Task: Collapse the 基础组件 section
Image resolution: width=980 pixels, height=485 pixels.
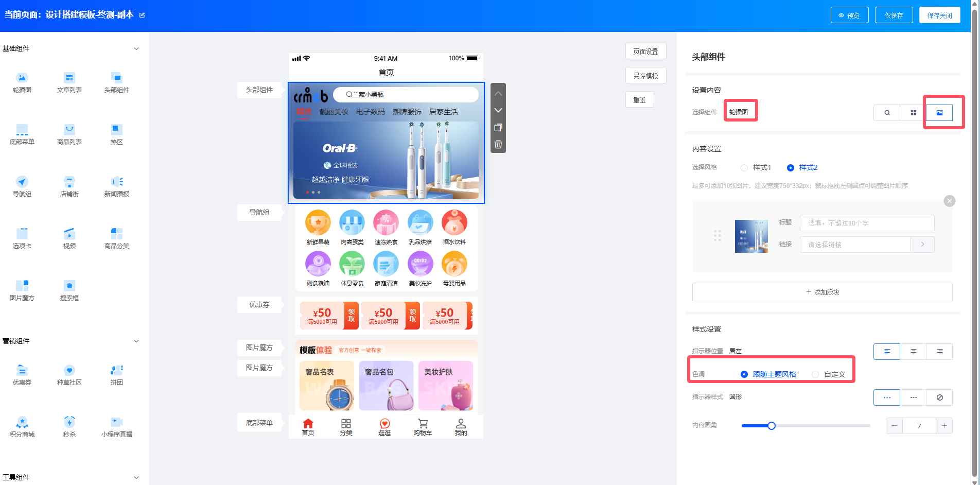Action: [136, 49]
